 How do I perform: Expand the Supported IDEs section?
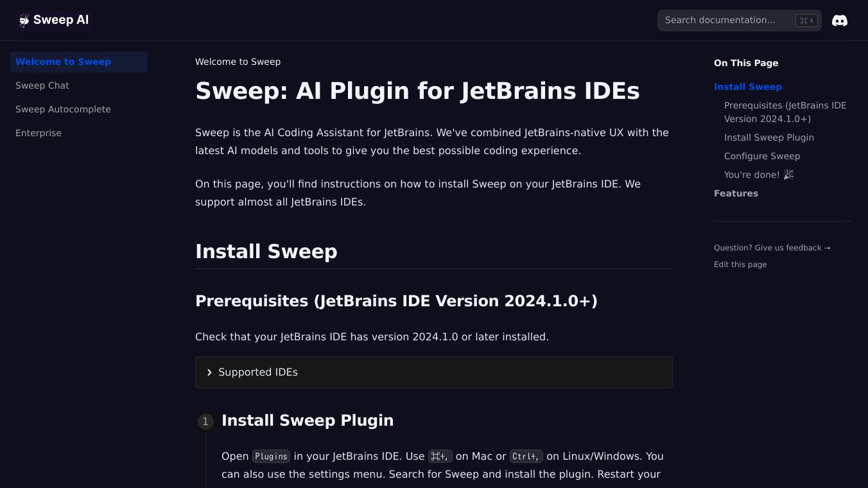tap(258, 372)
